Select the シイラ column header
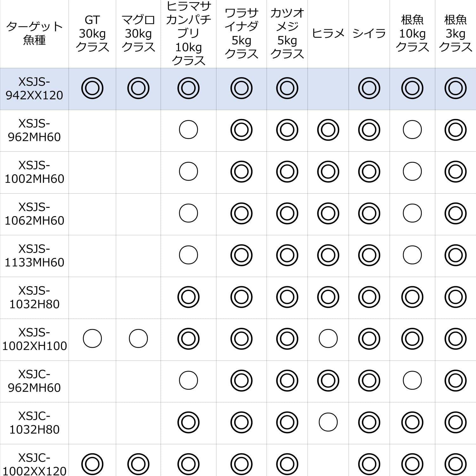 point(369,33)
